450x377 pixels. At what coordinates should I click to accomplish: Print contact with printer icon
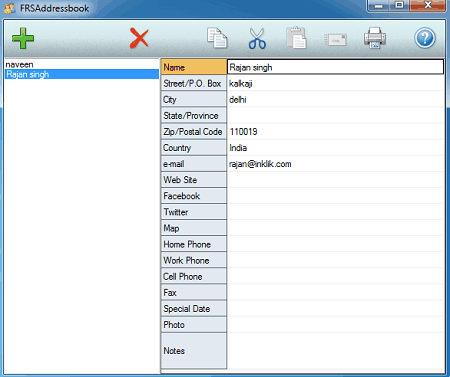click(x=375, y=38)
